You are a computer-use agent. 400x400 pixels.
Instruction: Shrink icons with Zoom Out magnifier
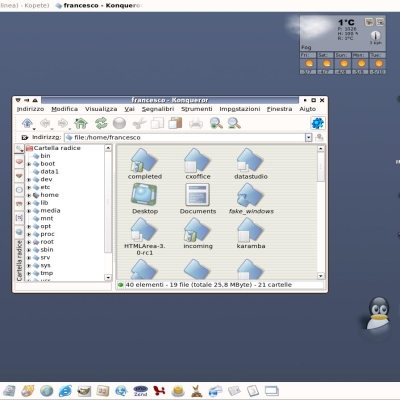(x=234, y=123)
